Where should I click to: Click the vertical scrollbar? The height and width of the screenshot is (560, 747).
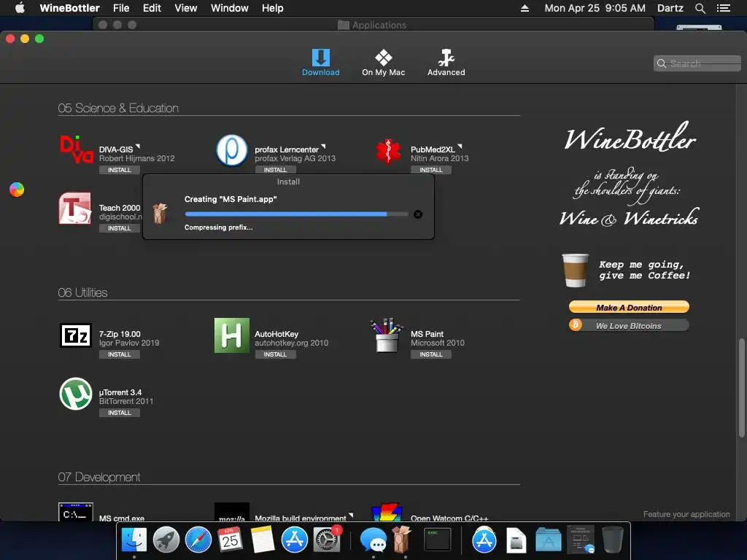coord(741,386)
